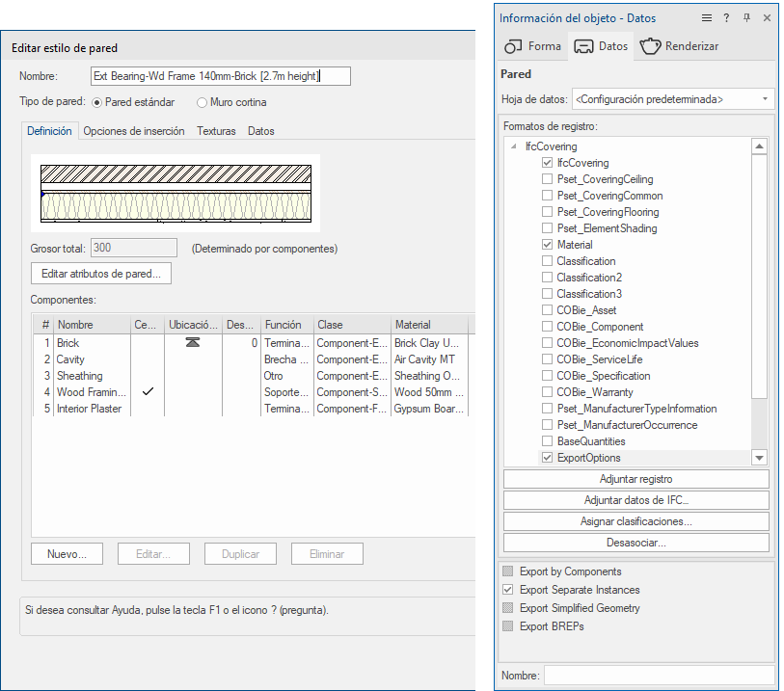Click the Nombre wall style input field
The image size is (784, 691).
(220, 76)
